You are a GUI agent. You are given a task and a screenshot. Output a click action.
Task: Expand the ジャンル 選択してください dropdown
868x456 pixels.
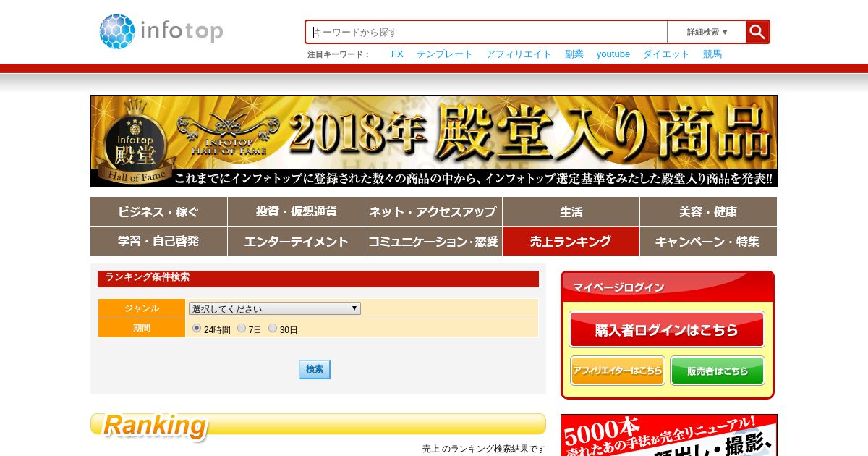[275, 308]
